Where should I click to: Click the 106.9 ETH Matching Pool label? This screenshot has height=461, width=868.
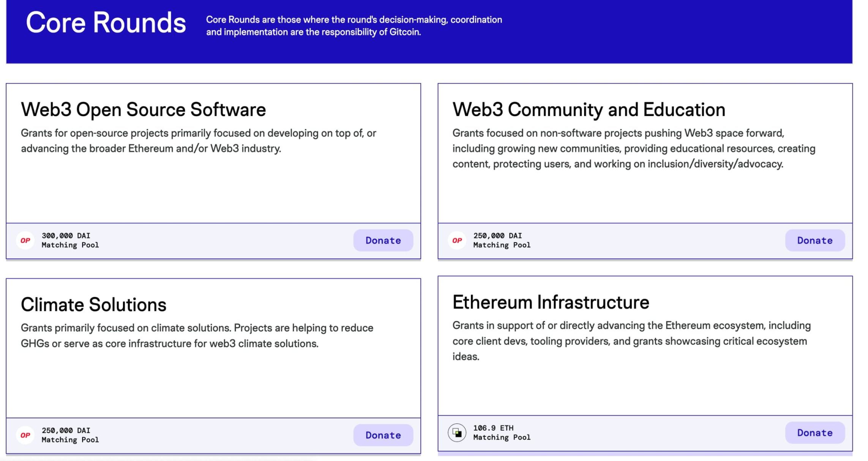(x=501, y=432)
